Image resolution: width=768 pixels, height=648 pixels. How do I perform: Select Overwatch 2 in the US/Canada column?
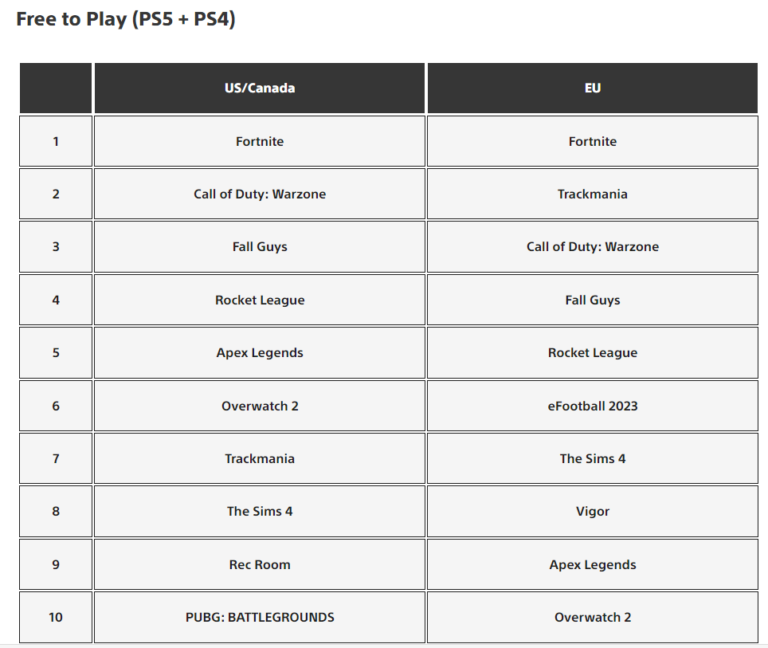pyautogui.click(x=260, y=406)
